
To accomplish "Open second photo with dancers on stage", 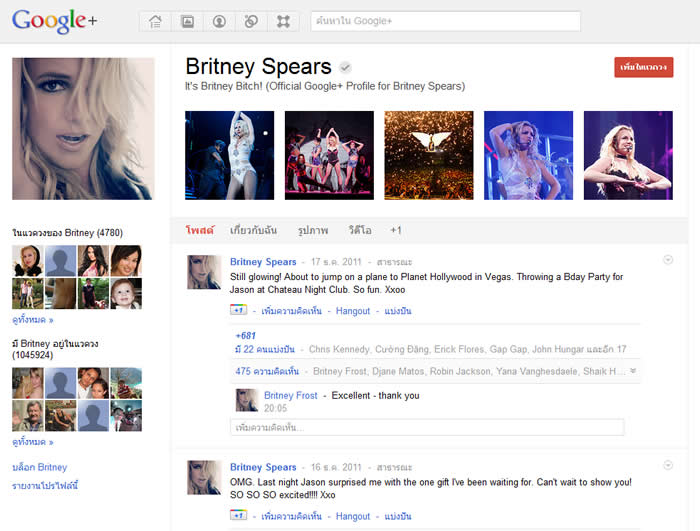I will (329, 155).
